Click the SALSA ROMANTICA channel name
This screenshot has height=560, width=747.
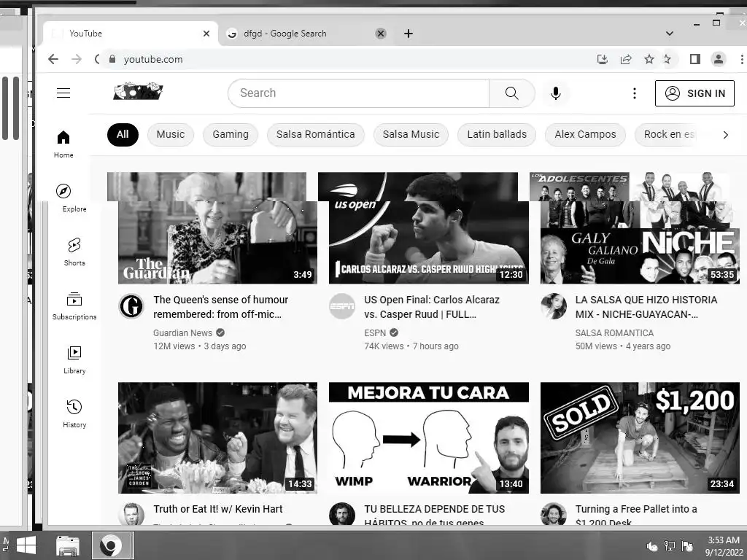(x=614, y=332)
